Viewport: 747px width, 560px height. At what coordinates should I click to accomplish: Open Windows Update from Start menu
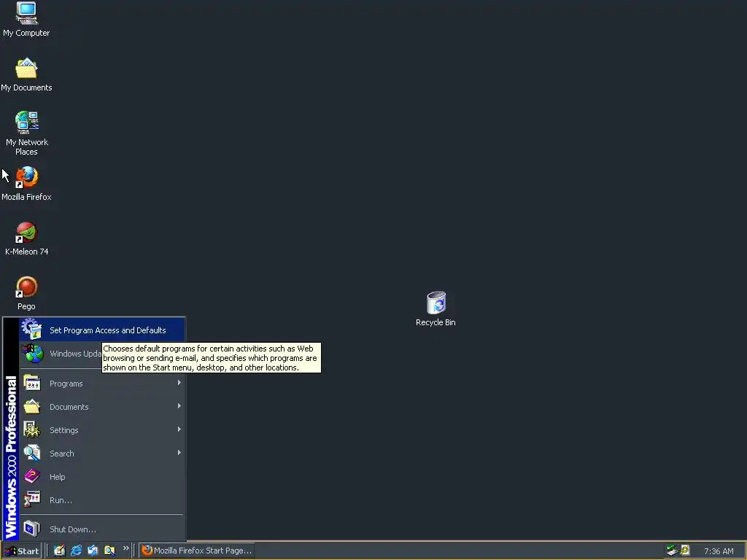(61, 354)
